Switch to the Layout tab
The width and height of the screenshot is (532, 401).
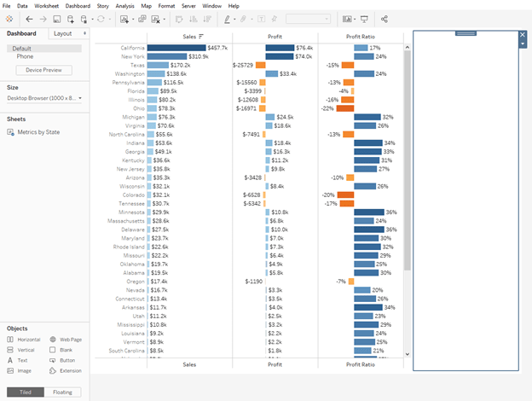[x=62, y=33]
